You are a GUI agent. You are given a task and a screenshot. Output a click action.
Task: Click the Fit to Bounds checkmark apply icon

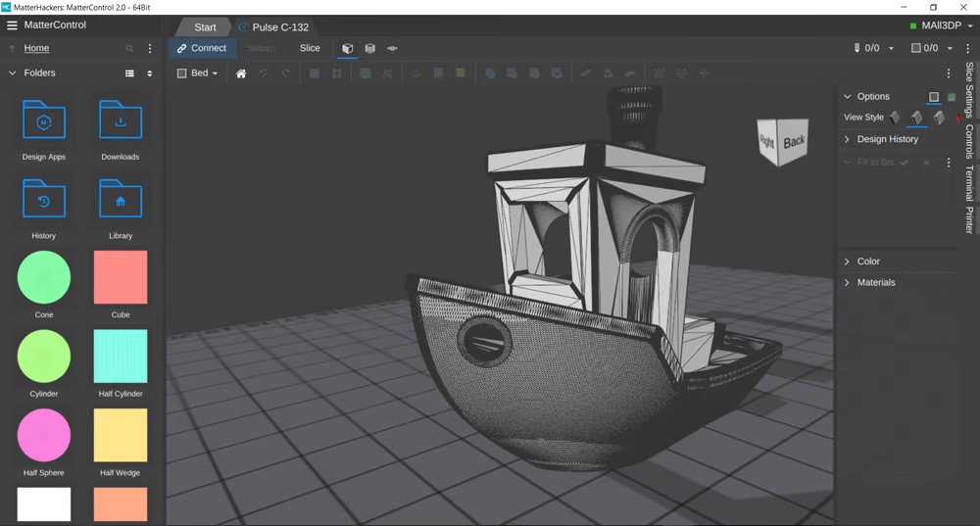905,163
